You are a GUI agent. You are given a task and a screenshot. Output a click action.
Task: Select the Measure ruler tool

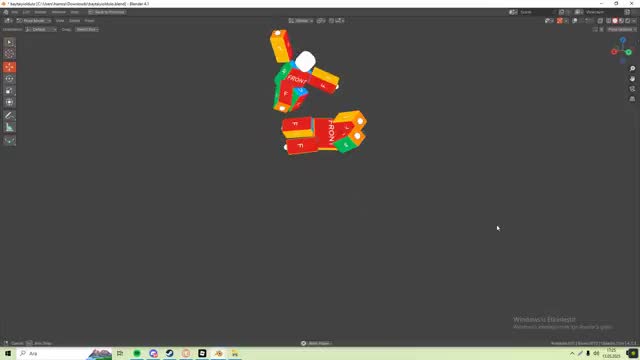9,127
